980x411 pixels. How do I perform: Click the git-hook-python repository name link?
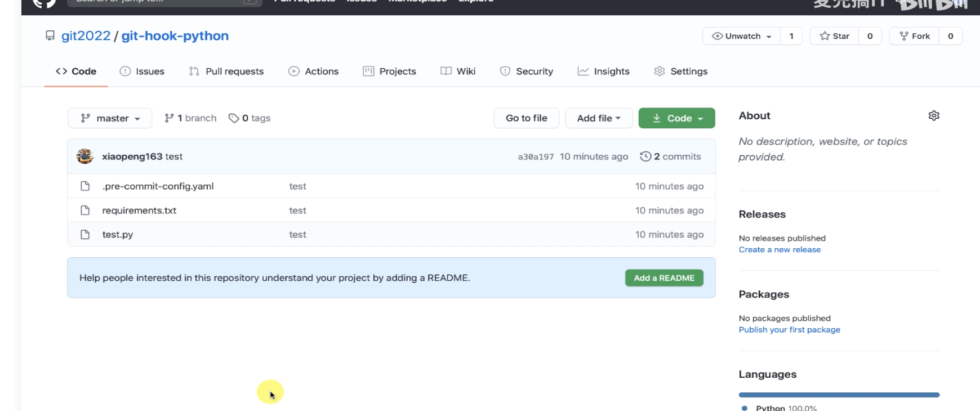coord(175,36)
